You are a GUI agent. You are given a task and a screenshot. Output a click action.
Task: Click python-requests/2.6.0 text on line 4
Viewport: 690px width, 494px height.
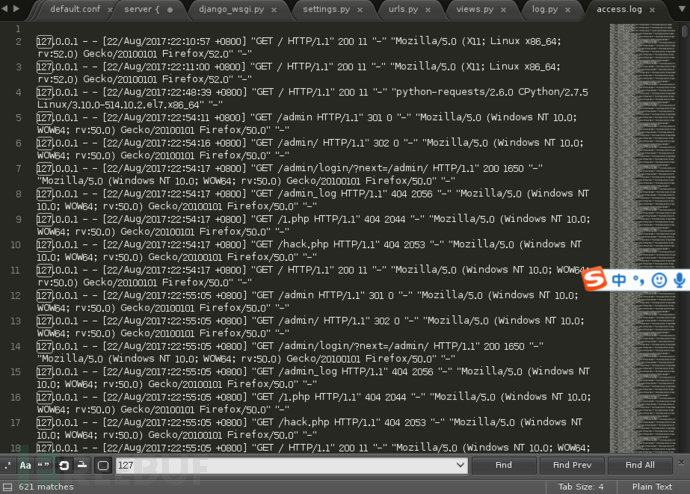[455, 92]
